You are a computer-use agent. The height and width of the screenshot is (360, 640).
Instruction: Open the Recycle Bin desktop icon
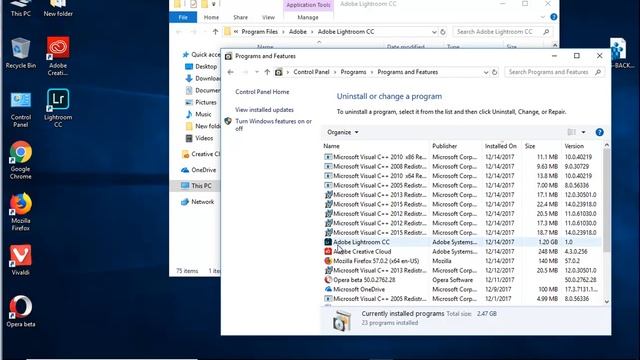pos(20,53)
